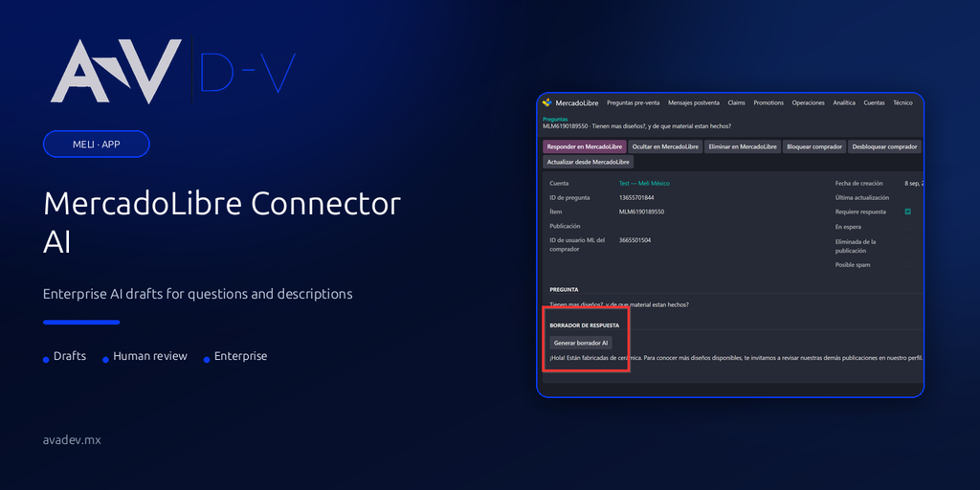Click Actualizar desde MercadoLibre button
Viewport: 980px width, 490px height.
tap(589, 162)
